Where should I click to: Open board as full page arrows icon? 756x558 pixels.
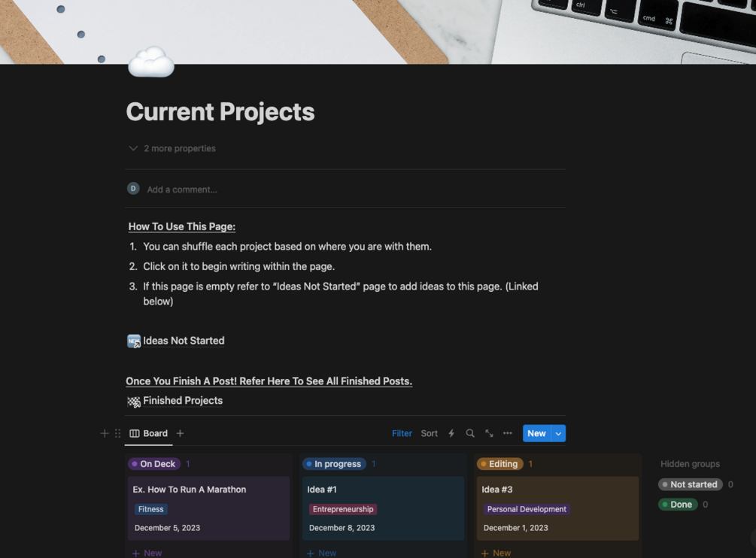click(489, 433)
